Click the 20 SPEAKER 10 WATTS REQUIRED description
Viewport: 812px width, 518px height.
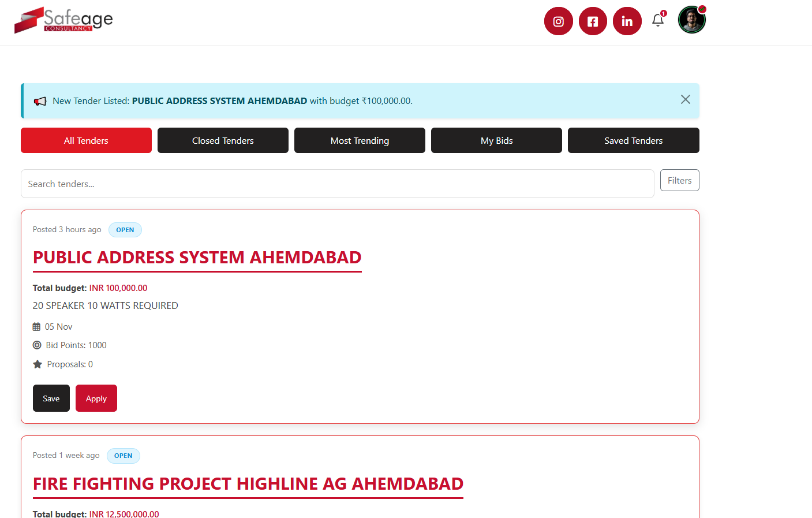coord(106,305)
